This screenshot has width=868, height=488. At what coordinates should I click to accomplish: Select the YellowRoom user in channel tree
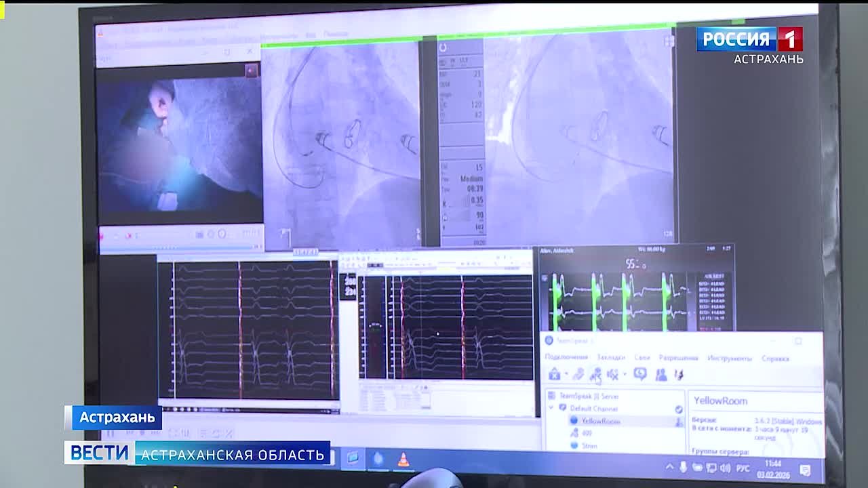click(x=600, y=421)
